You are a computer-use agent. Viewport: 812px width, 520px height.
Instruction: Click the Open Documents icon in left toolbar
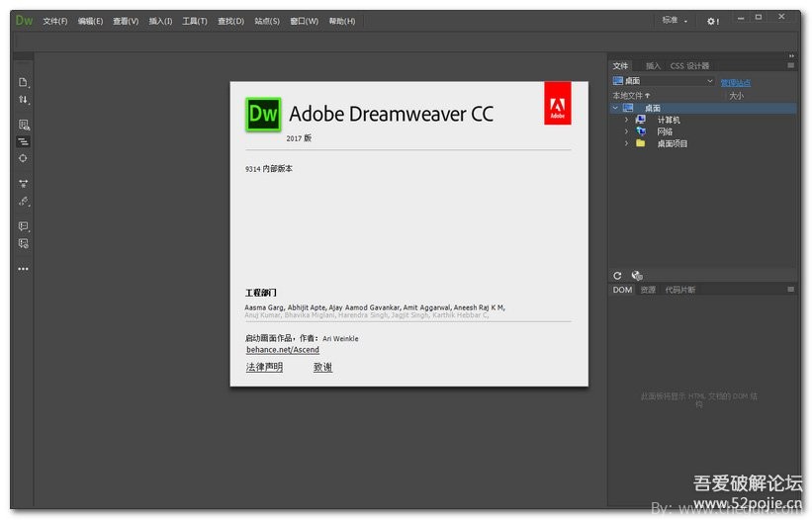24,82
